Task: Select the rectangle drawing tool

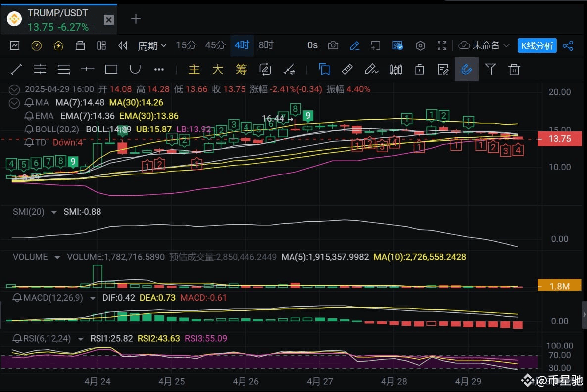Action: (111, 69)
